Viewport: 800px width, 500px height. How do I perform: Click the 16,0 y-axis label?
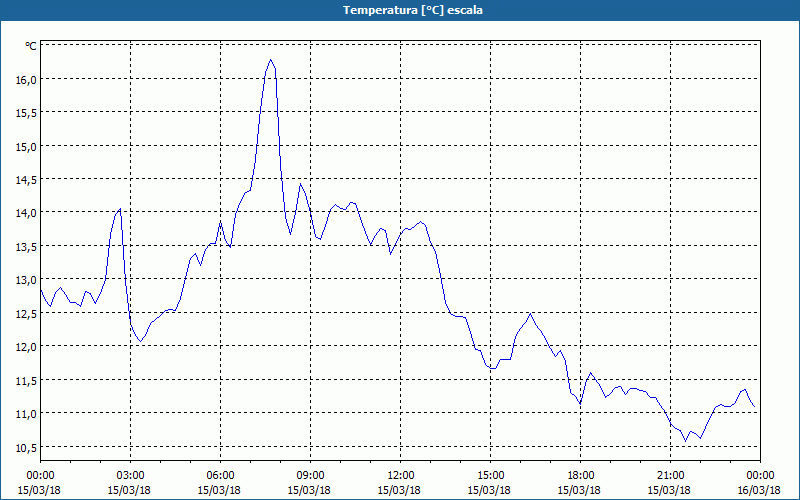click(x=26, y=80)
